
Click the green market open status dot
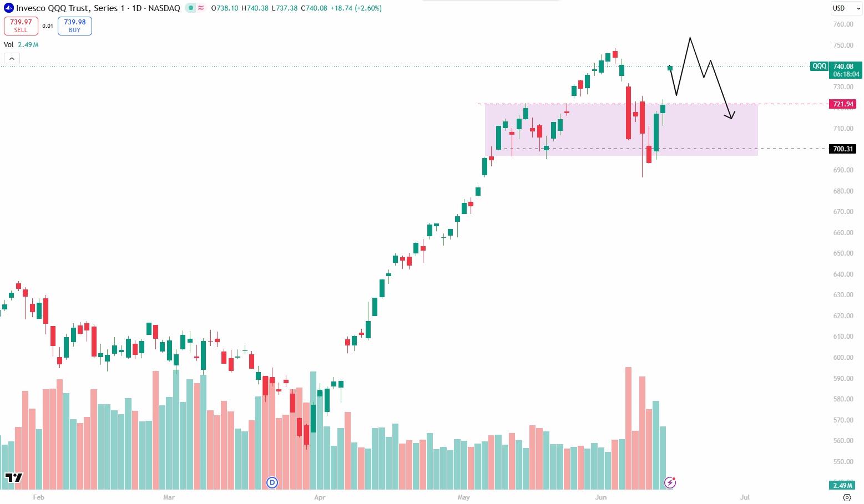point(191,8)
